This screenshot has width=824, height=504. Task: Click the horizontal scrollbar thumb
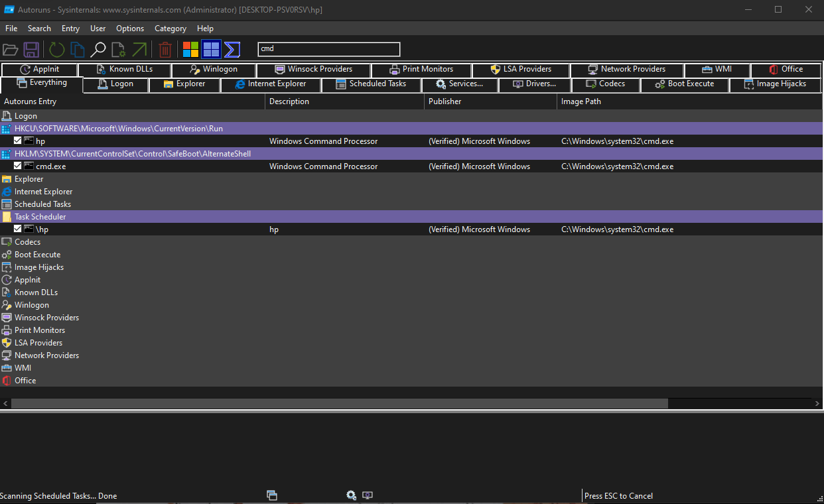click(340, 403)
